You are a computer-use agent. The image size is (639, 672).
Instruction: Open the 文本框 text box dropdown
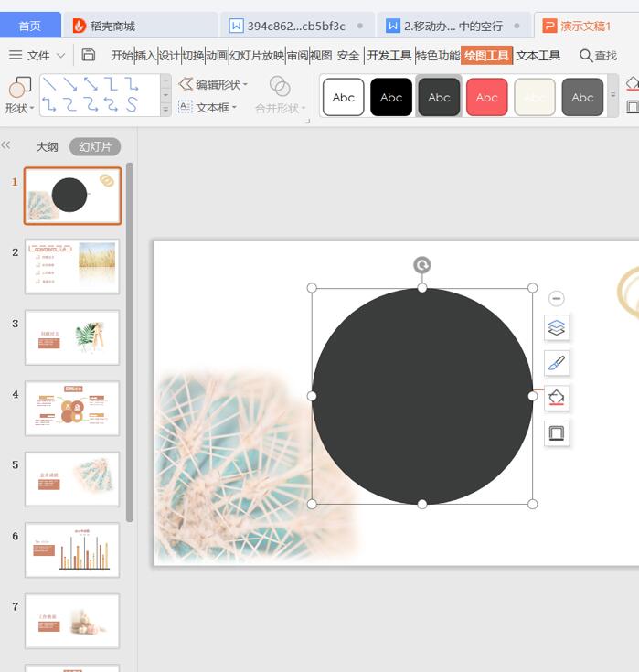[x=208, y=107]
